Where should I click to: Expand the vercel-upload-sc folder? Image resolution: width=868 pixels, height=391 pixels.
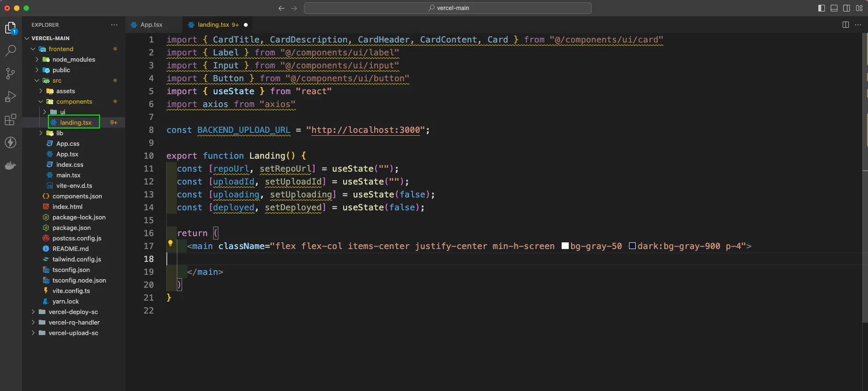[x=33, y=333]
